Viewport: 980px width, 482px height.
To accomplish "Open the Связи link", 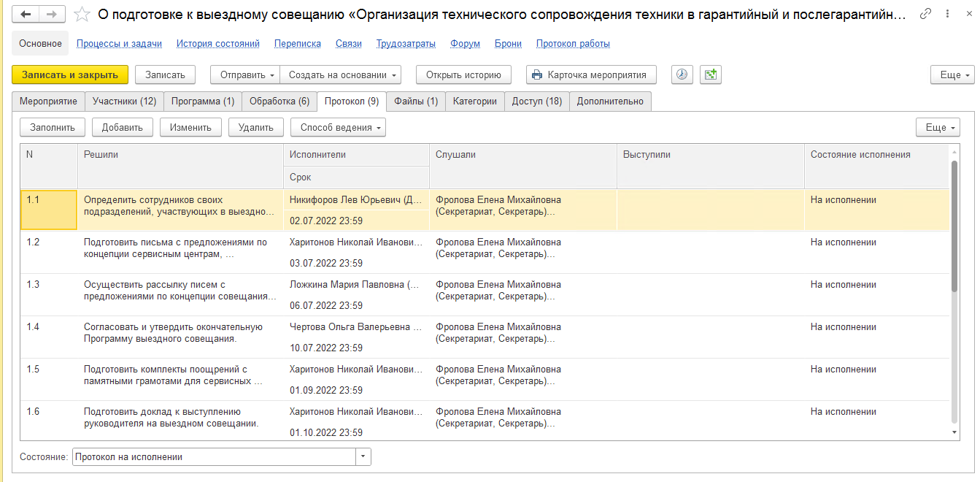I will pyautogui.click(x=349, y=44).
